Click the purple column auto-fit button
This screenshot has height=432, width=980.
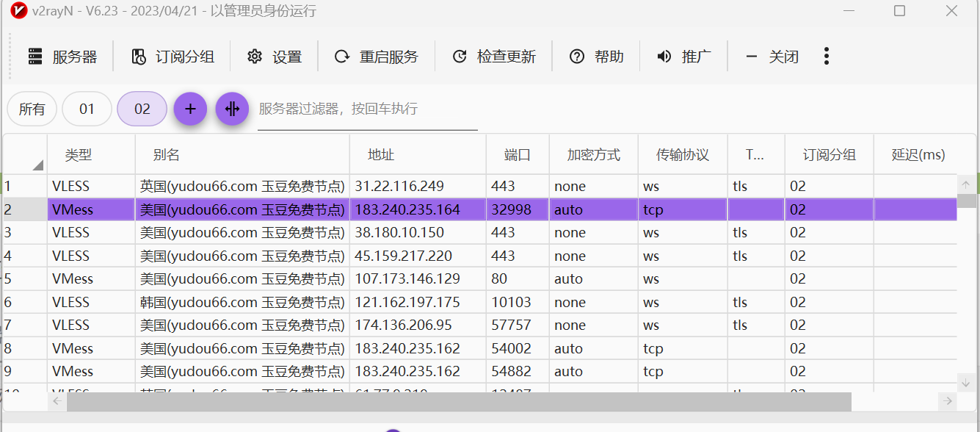232,109
